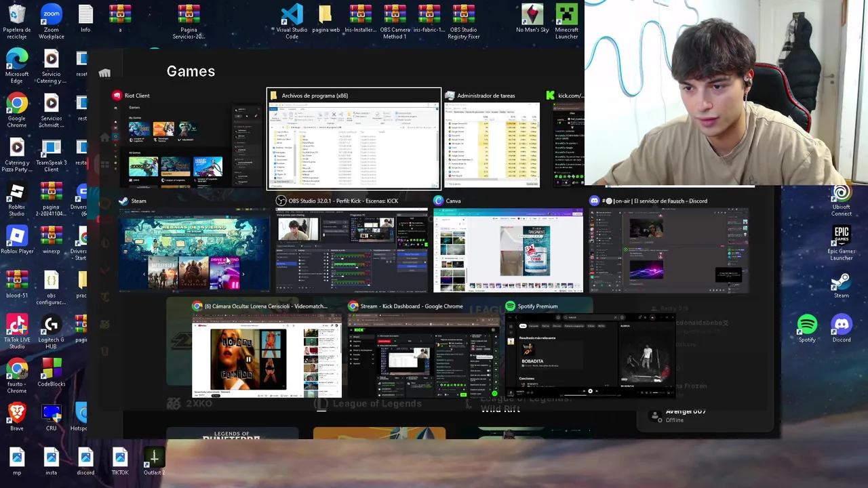Launch CodeBlocks from the desktop
Viewport: 868px width, 488px height.
[x=51, y=373]
